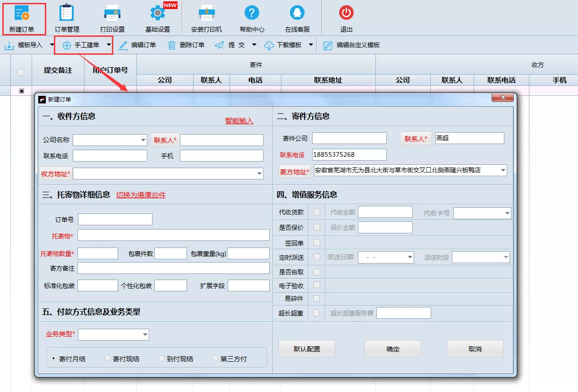Click 编辑自定义模板 toolbar button

point(352,45)
